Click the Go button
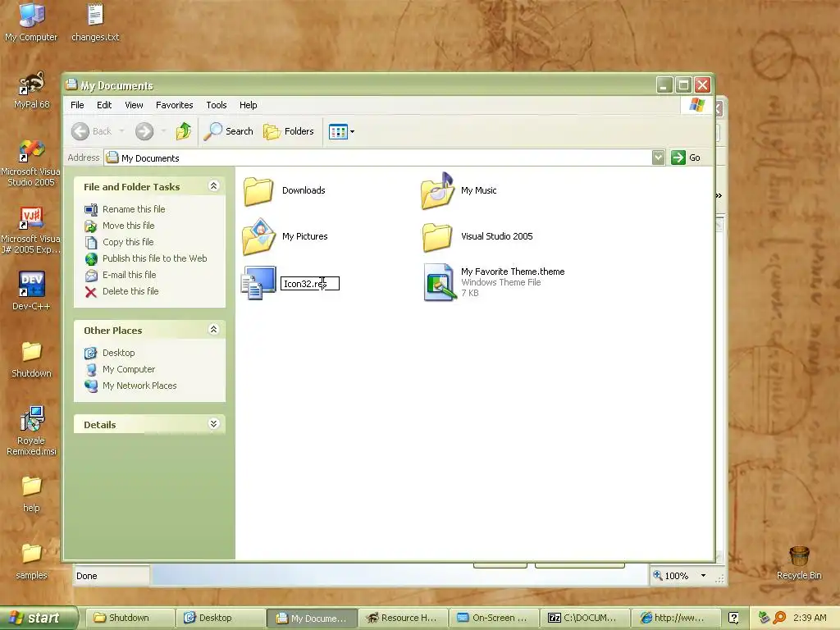Image resolution: width=840 pixels, height=630 pixels. [x=687, y=157]
